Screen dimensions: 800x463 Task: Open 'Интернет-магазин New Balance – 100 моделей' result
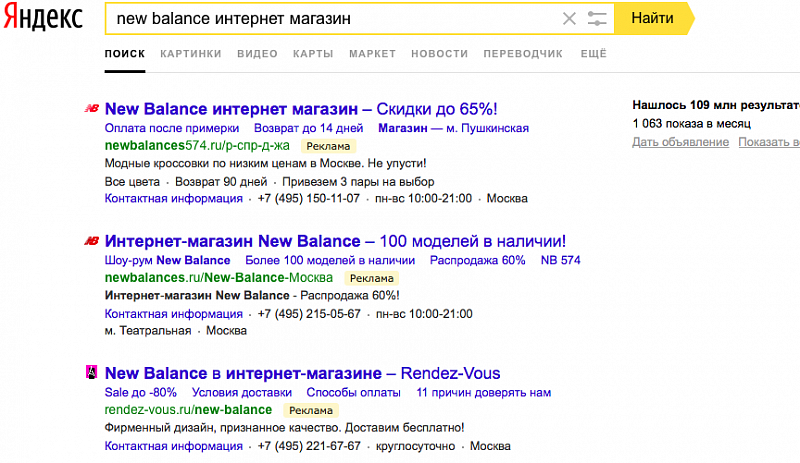pyautogui.click(x=335, y=241)
